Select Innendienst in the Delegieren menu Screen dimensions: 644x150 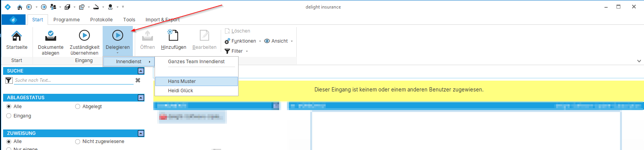point(129,62)
